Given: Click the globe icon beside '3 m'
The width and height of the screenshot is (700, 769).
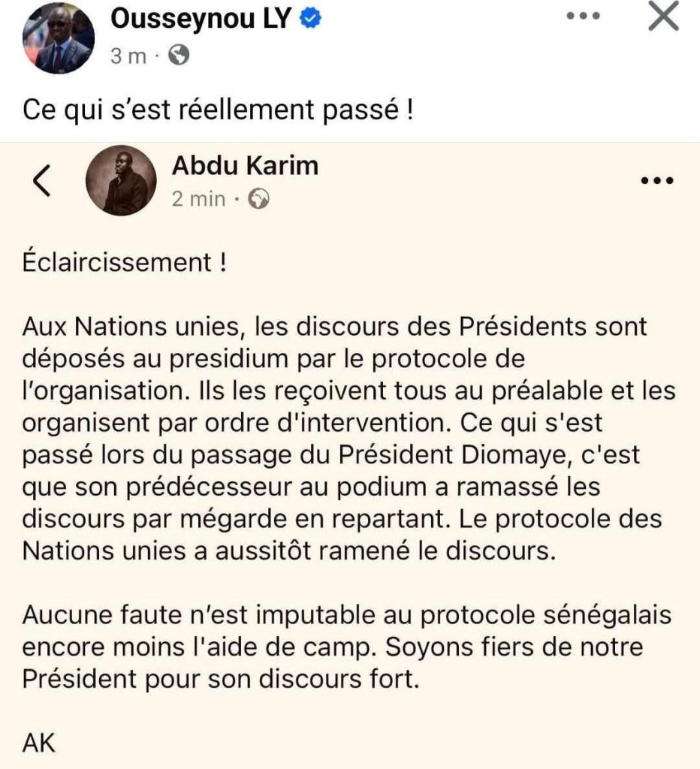Looking at the screenshot, I should point(179,56).
